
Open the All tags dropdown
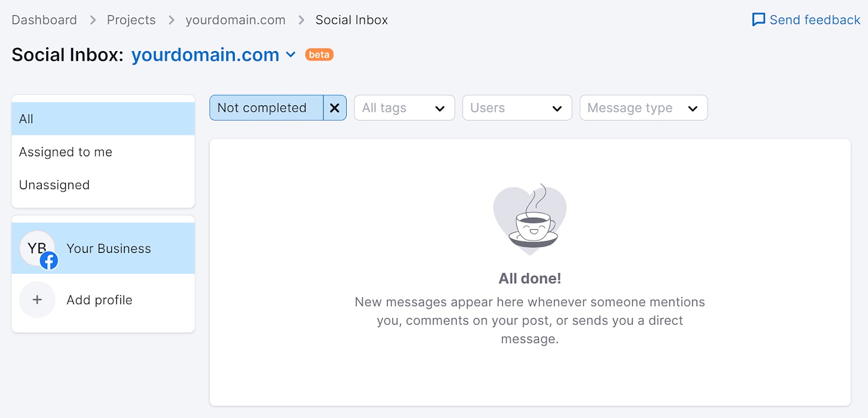[x=404, y=108]
